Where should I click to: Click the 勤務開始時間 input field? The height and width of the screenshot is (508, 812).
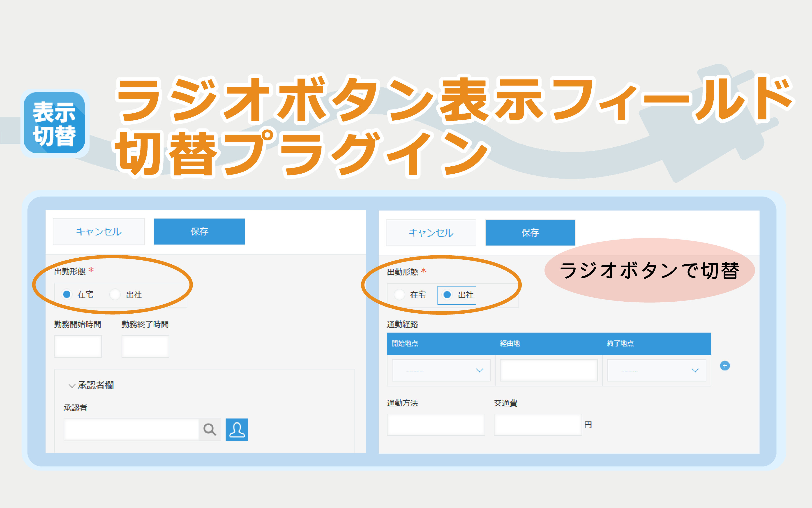click(78, 346)
